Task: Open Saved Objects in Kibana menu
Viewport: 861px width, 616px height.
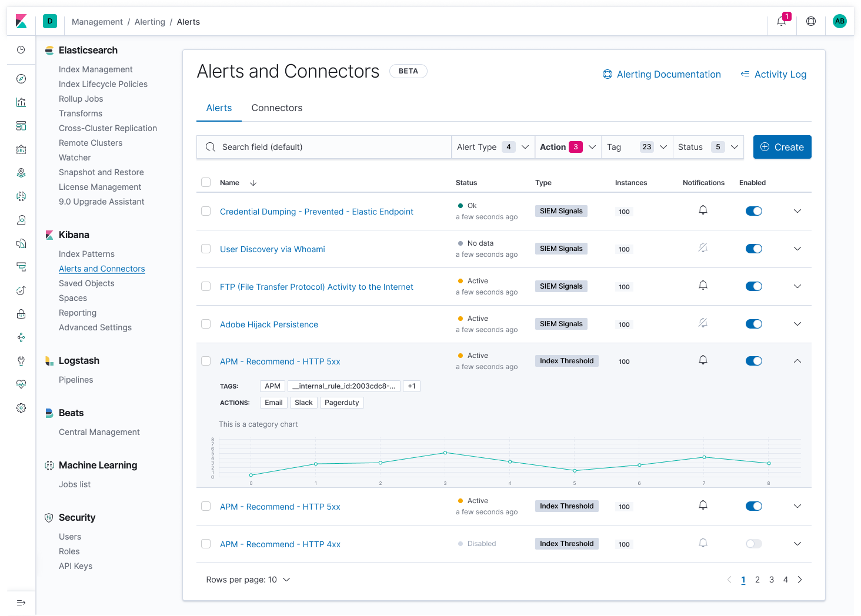Action: coord(86,283)
